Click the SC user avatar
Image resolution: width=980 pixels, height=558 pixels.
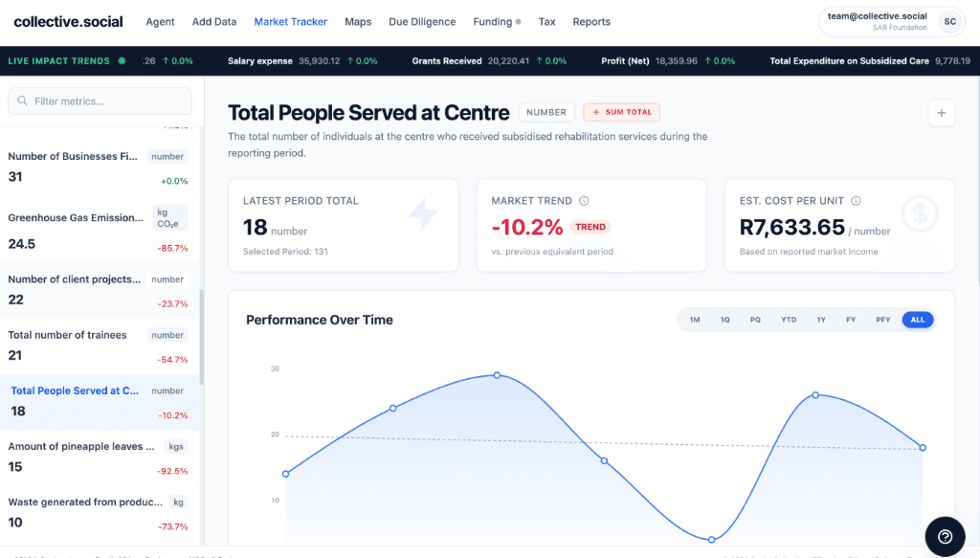click(950, 21)
